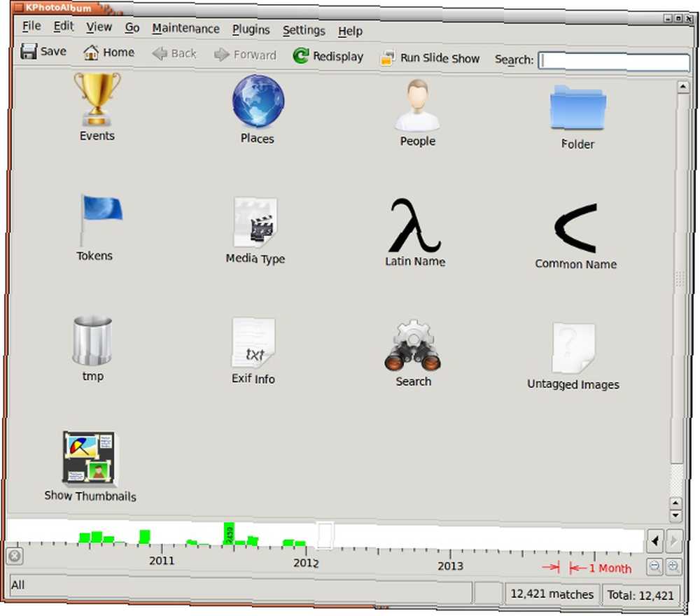View Untagged Images

tap(573, 357)
